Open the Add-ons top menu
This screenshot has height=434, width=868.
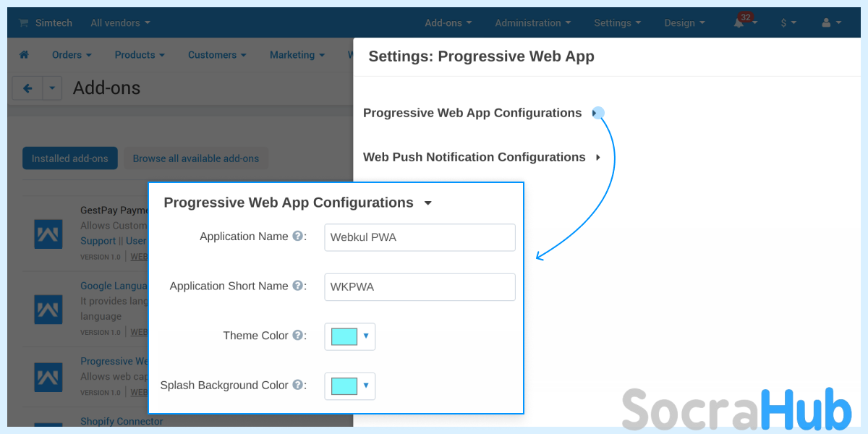(x=448, y=23)
